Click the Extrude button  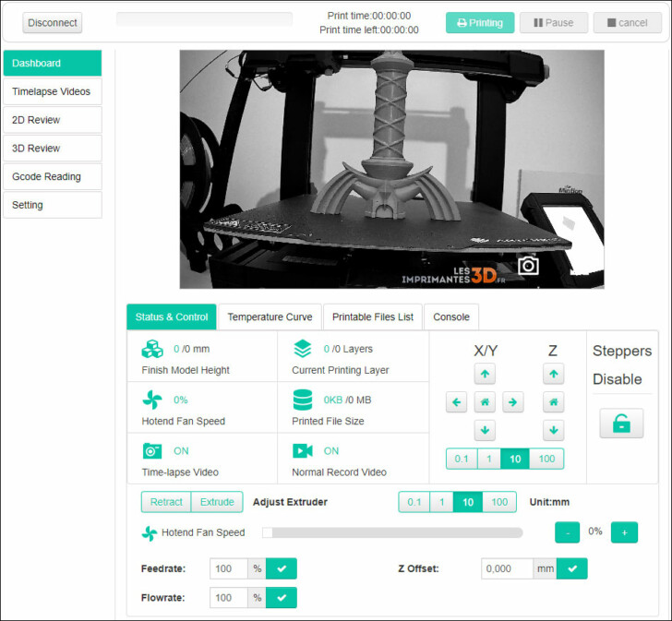click(217, 502)
